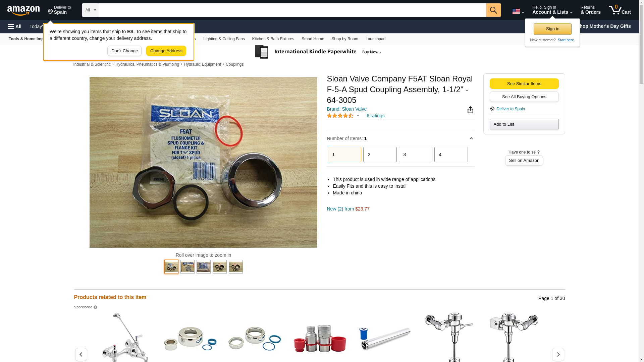This screenshot has width=644, height=362.
Task: Open Smart Home category tab
Action: [313, 39]
